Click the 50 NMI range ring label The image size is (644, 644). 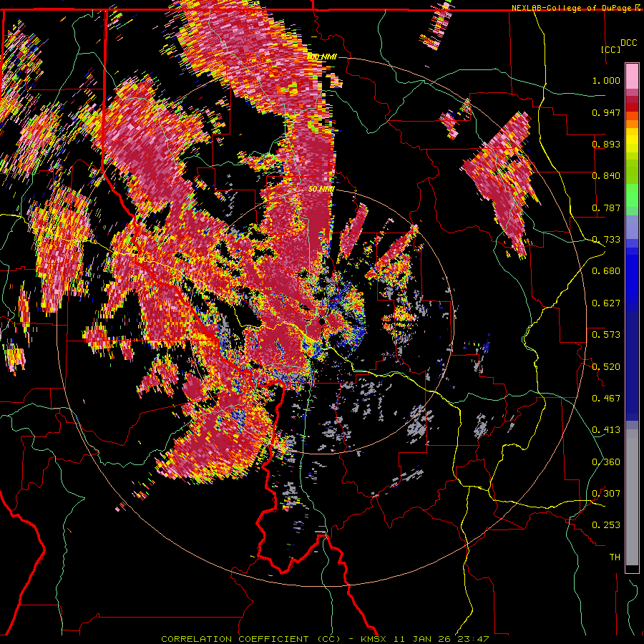(321, 190)
